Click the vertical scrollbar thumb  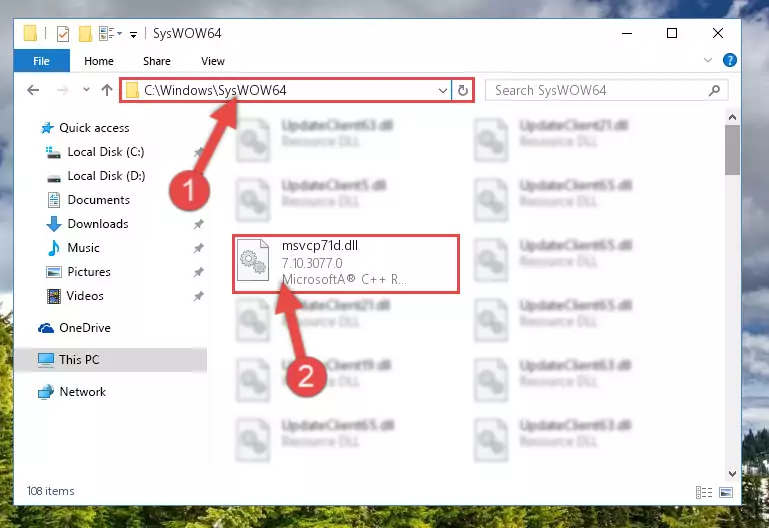(732, 150)
